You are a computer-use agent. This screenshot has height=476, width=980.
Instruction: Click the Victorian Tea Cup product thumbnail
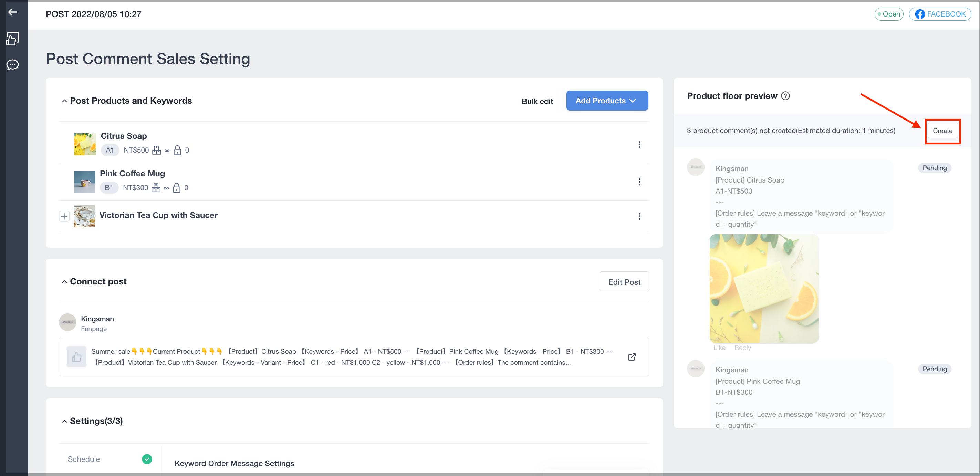[84, 216]
